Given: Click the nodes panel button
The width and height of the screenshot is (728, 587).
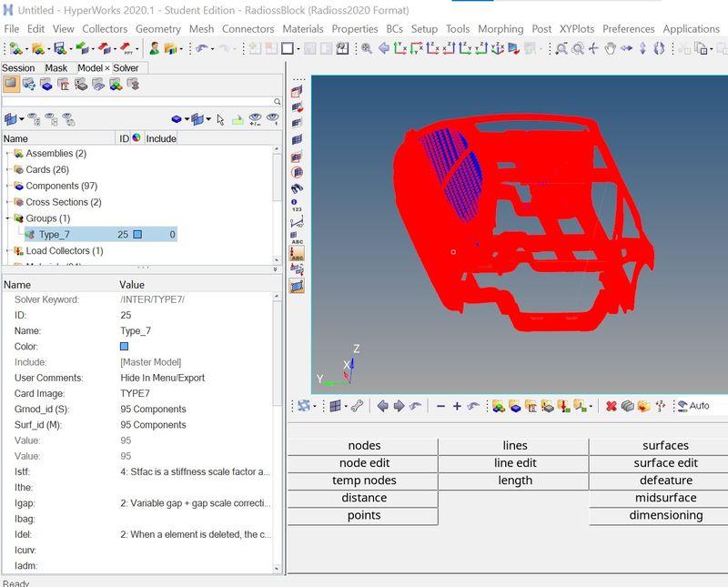Looking at the screenshot, I should click(363, 446).
